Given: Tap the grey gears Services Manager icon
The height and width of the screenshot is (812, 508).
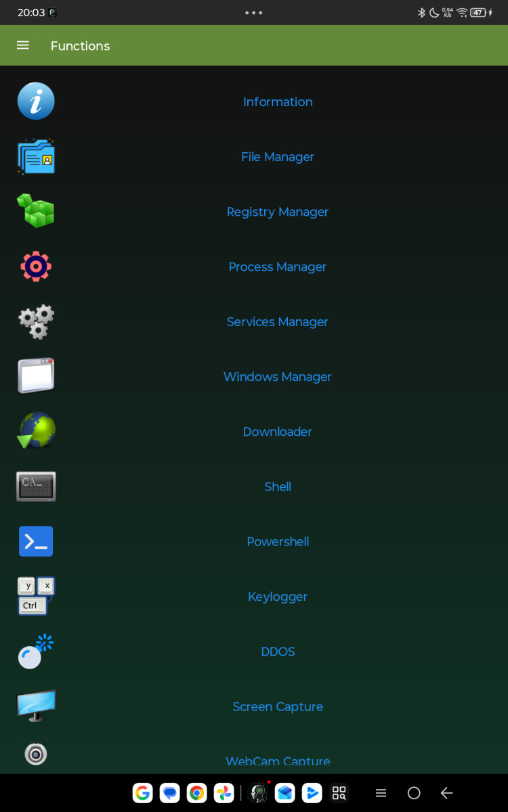Looking at the screenshot, I should click(36, 321).
